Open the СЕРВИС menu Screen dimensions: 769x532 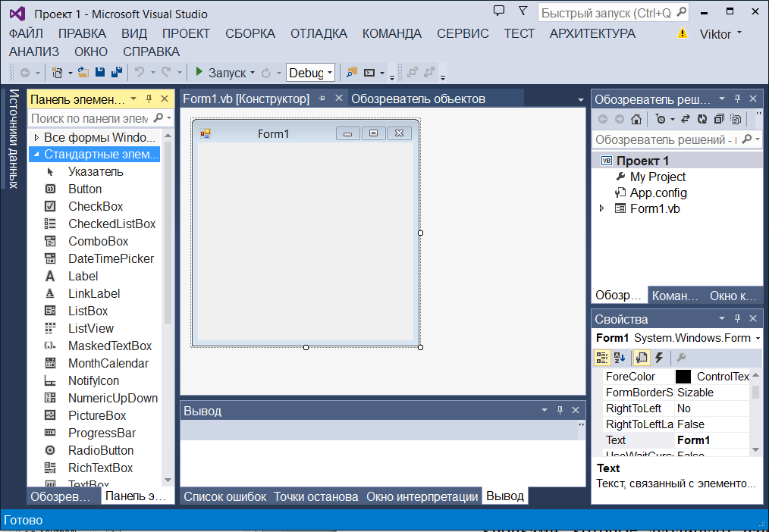point(463,33)
